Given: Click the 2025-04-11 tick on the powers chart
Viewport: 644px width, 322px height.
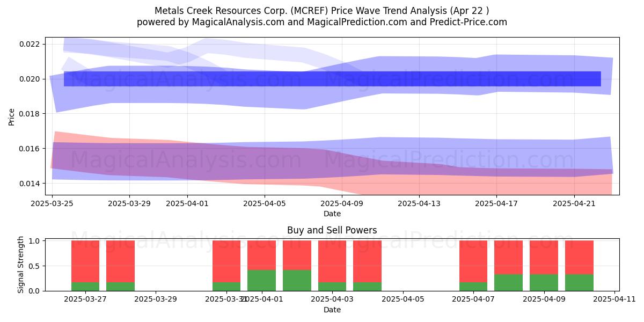Looking at the screenshot, I should tap(614, 299).
